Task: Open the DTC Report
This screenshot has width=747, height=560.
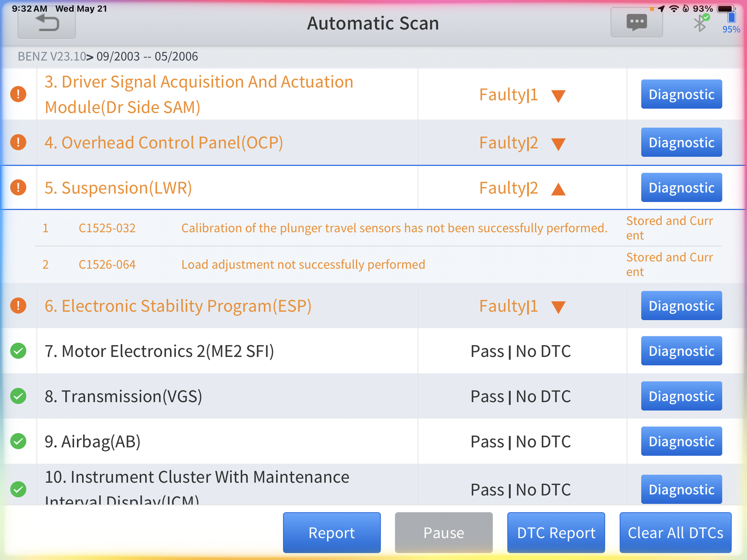Action: click(556, 533)
